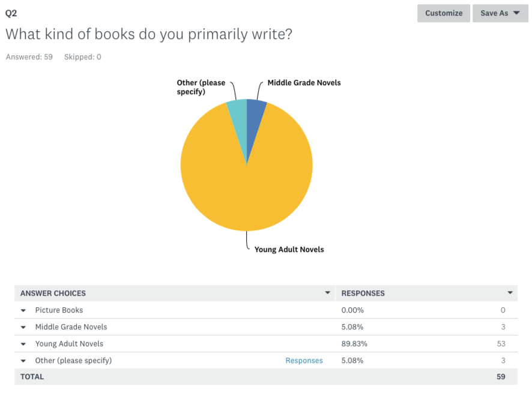532x405 pixels.
Task: Open the Save As dropdown
Action: click(500, 13)
